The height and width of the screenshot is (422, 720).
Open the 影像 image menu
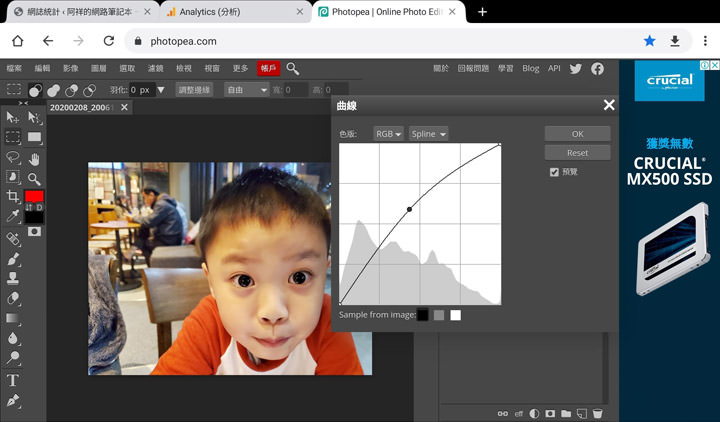[70, 68]
